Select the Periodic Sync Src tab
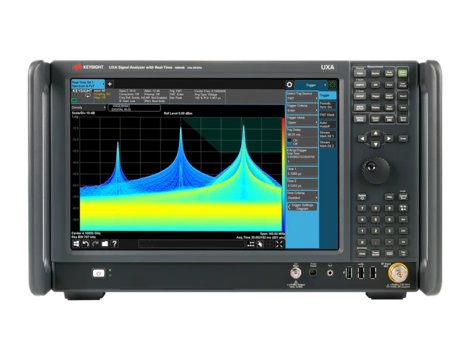470x360 pixels. (327, 105)
